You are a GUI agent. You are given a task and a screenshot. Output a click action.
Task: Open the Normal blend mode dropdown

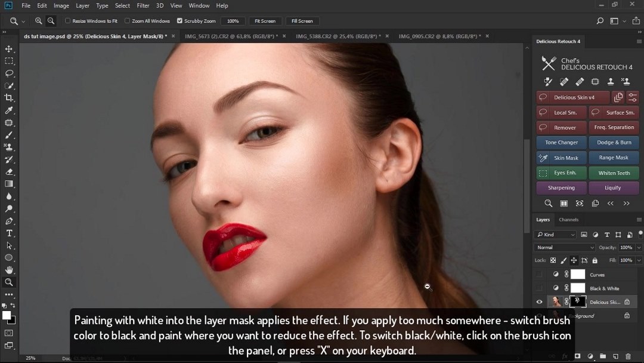pos(565,248)
